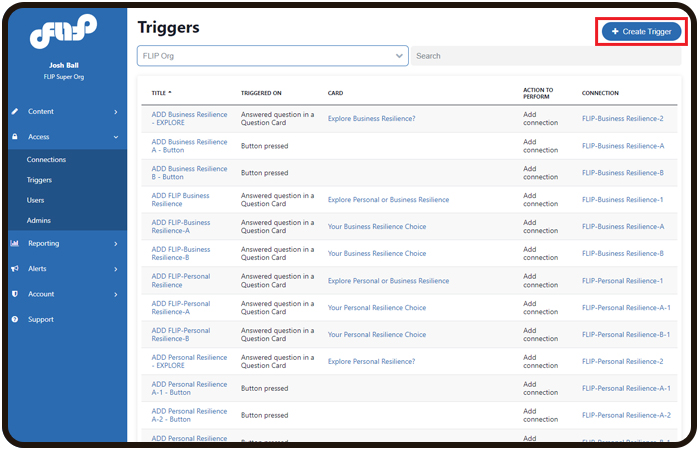Expand the Reporting menu chevron
Image resolution: width=700 pixels, height=450 pixels.
(116, 244)
